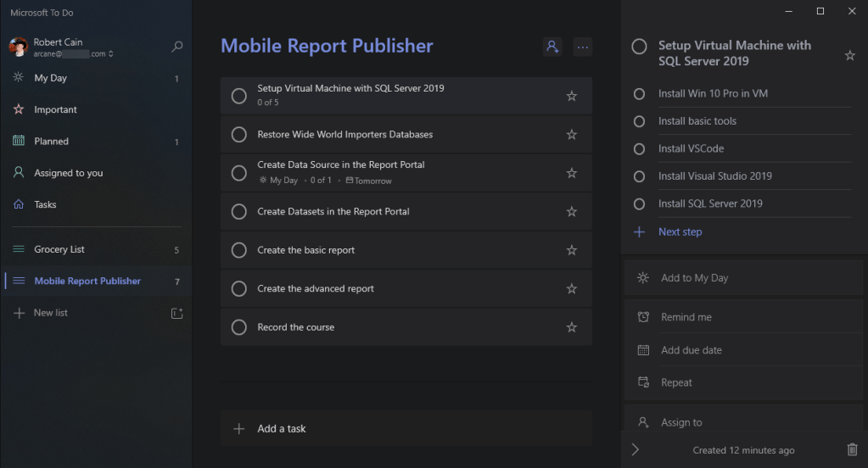Mark Record the course as important
This screenshot has width=868, height=468.
(x=571, y=327)
